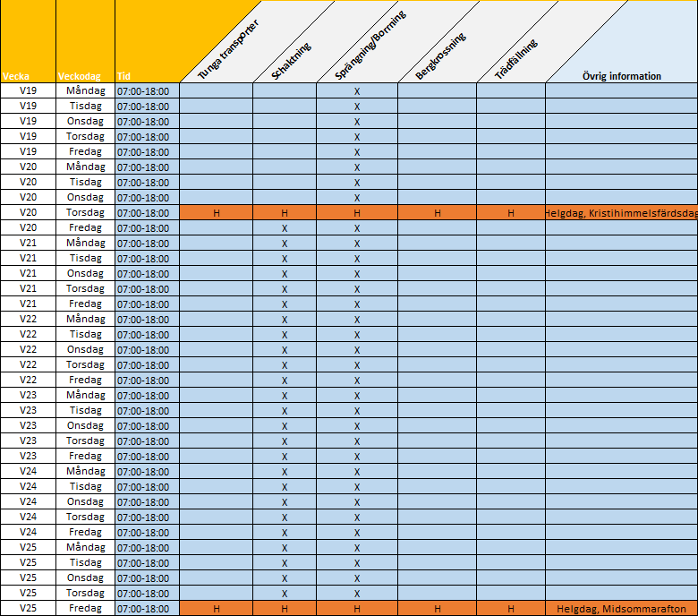
Task: Select the Veckodag column header
Action: click(86, 41)
